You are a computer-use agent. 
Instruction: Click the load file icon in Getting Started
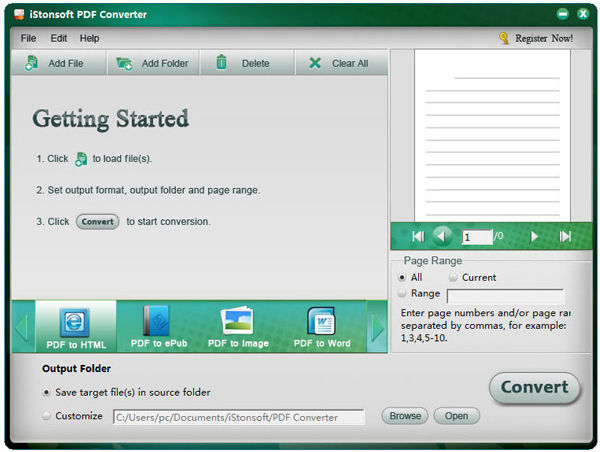pos(81,159)
